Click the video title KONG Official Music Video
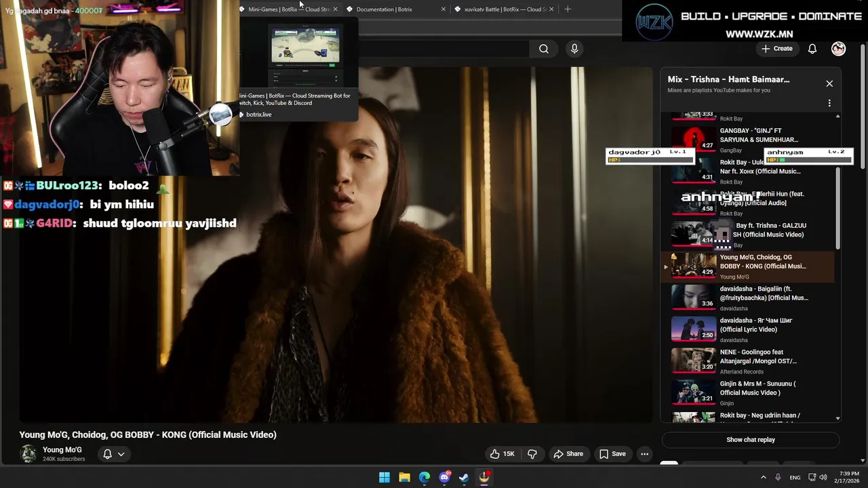Screen dimensions: 868x488 [148, 435]
